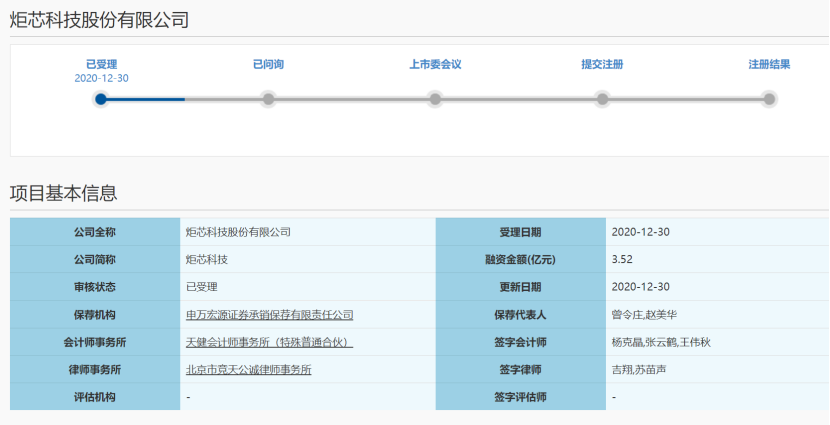This screenshot has height=425, width=830.
Task: Click the 签字评估师 header cell
Action: 520,397
